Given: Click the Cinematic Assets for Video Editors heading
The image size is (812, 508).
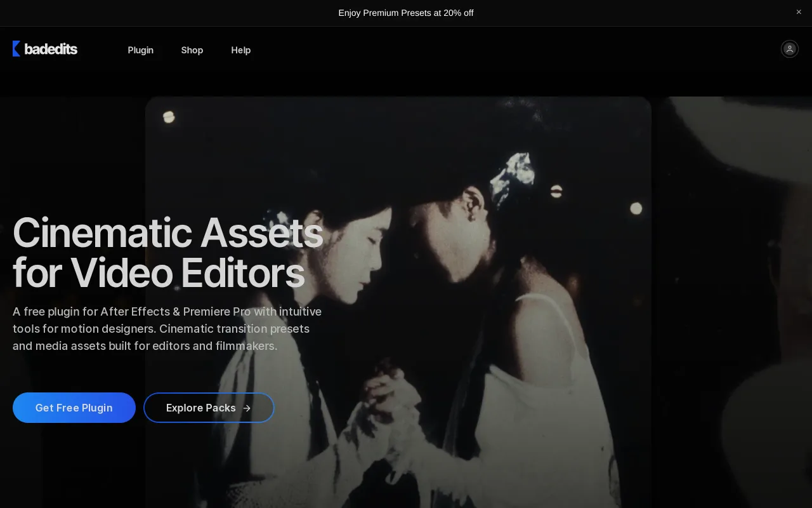Looking at the screenshot, I should coord(168,253).
